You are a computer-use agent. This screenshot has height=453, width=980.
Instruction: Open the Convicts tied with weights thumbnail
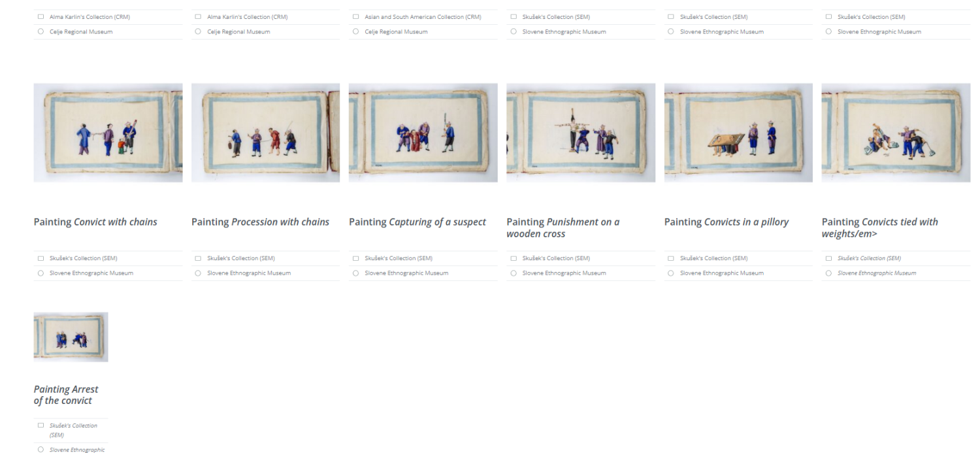[896, 133]
